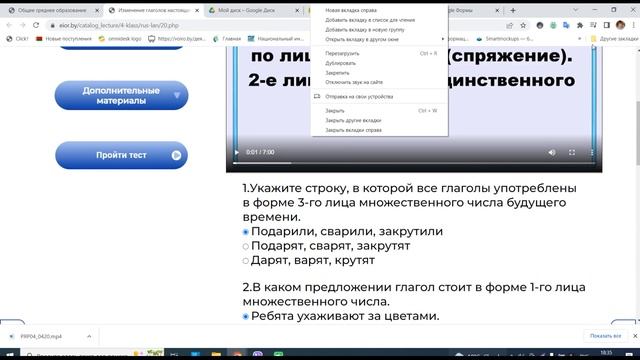Open the Chrome three-dot menu
The height and width of the screenshot is (360, 640).
(634, 25)
